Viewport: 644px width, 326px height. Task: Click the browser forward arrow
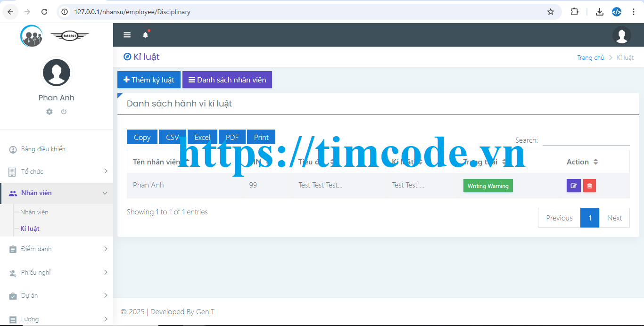coord(27,12)
